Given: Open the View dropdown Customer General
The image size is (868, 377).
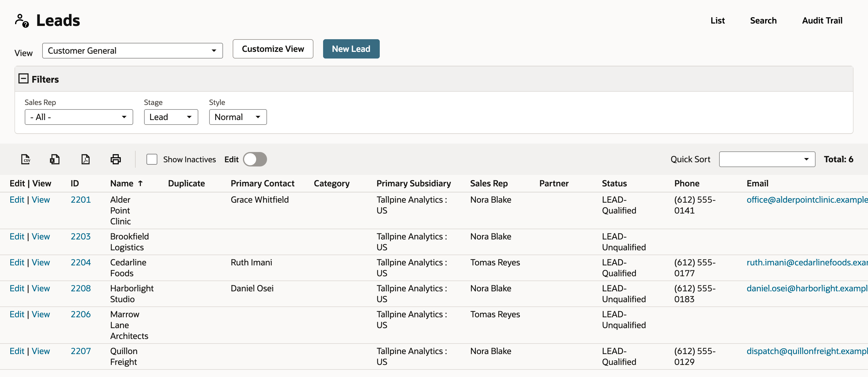Looking at the screenshot, I should tap(132, 51).
